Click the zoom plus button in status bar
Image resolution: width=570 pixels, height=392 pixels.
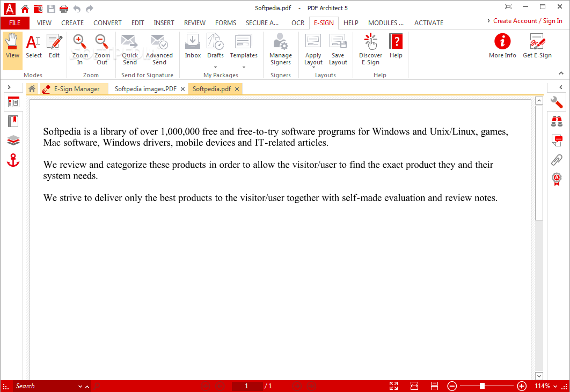pos(522,386)
